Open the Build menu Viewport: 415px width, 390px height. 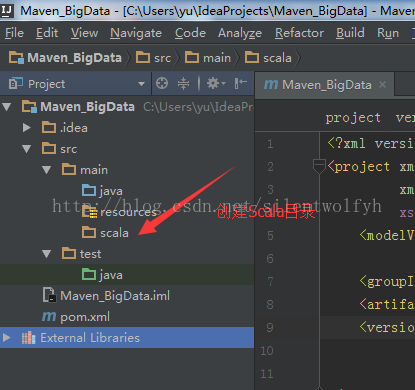(x=350, y=33)
